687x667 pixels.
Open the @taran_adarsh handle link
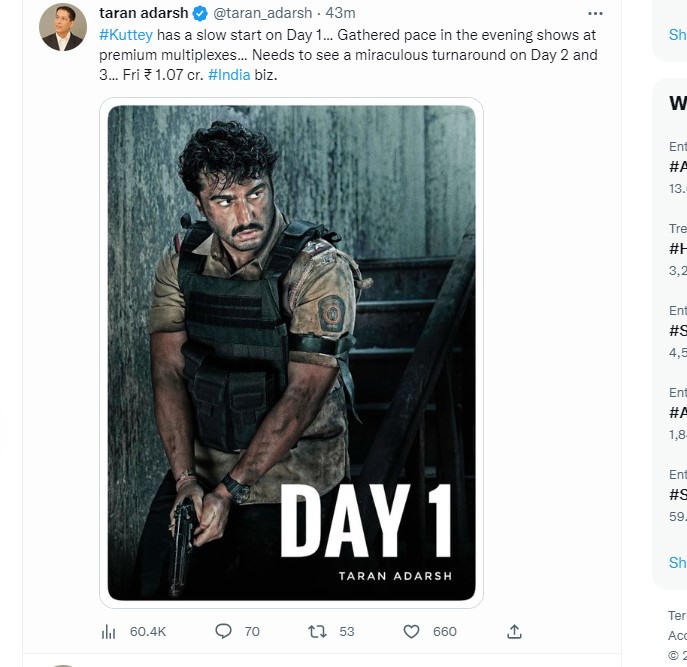click(259, 15)
